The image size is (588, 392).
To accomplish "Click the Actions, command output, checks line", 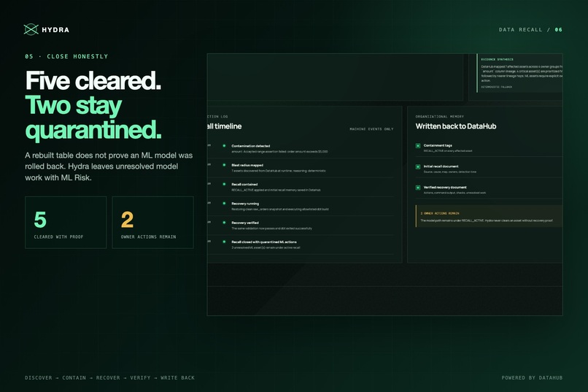I will 454,193.
